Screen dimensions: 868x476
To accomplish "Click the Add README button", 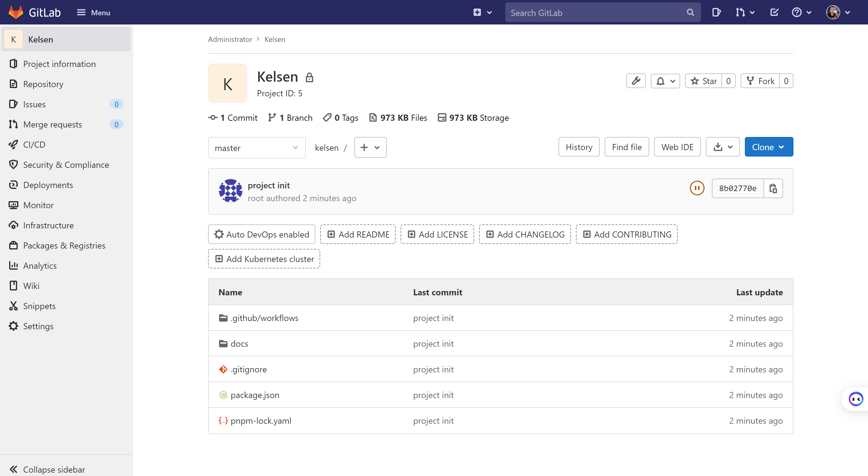I will [x=358, y=234].
